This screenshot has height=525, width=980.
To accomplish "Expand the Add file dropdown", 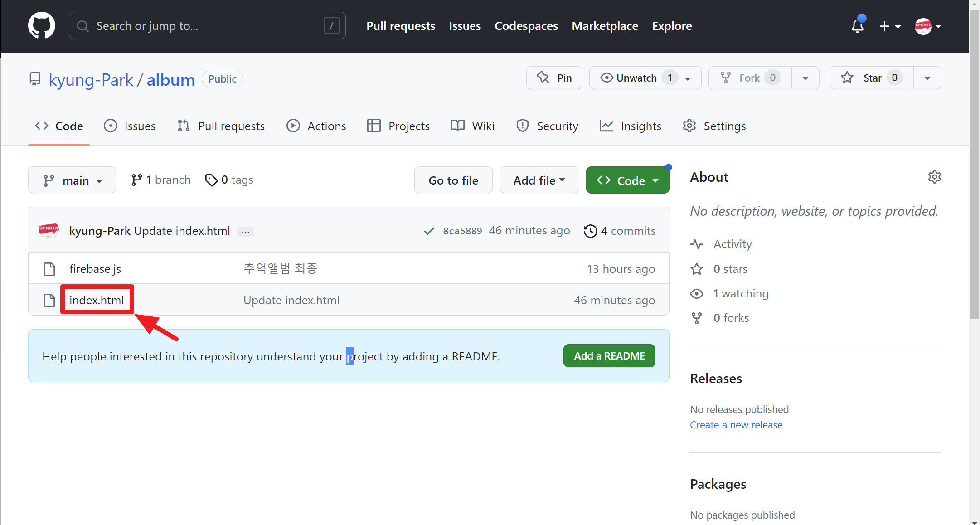I will [x=539, y=180].
